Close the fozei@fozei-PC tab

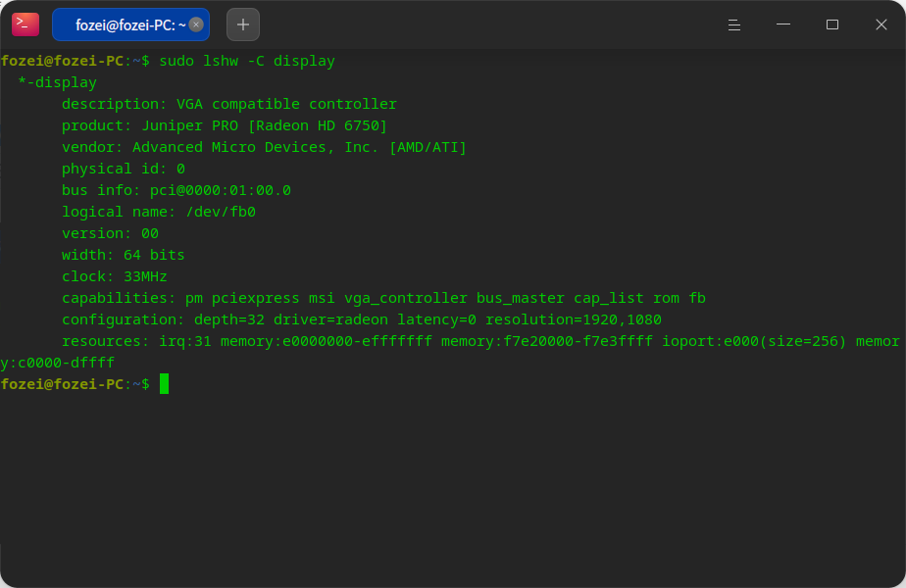pos(196,24)
